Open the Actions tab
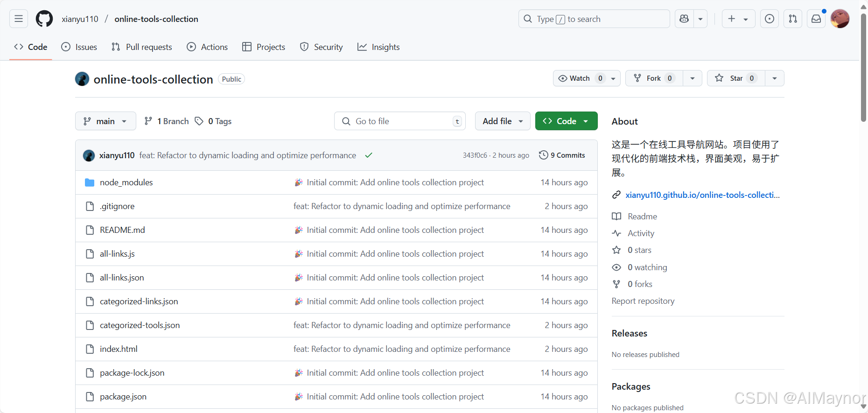Screen dimensions: 868x413 point(207,47)
